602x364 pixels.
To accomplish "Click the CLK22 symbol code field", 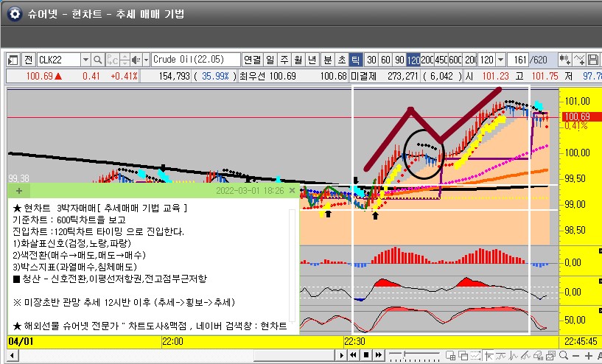I will pos(59,60).
